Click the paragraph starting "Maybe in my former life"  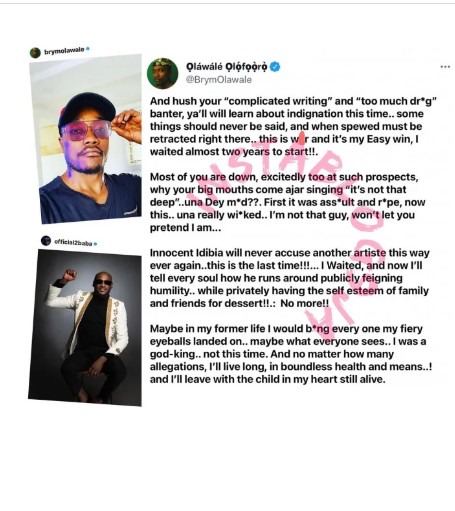(291, 354)
